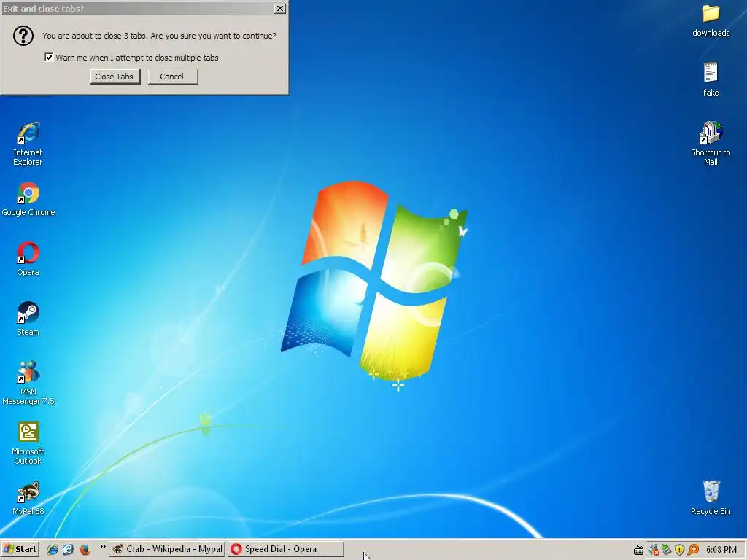Click the Safely Remove Hardware tray icon
Viewport: 747px width, 560px height.
667,550
